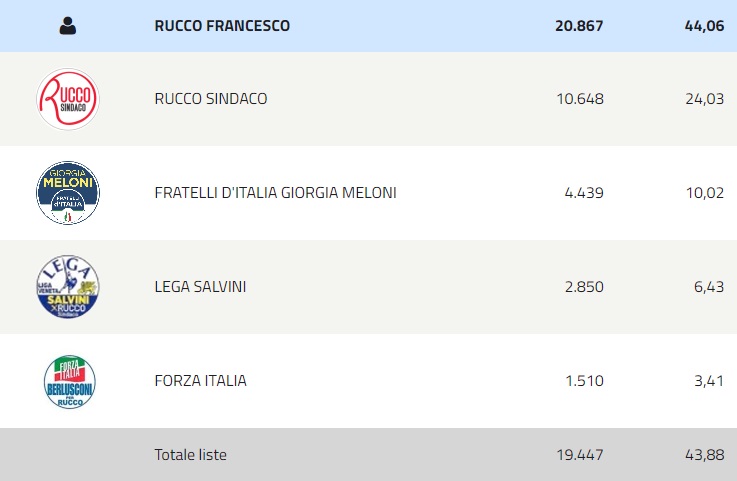Click the 6,43 percentage for Lega Salvini
Viewport: 737px width, 481px height.
pos(708,287)
